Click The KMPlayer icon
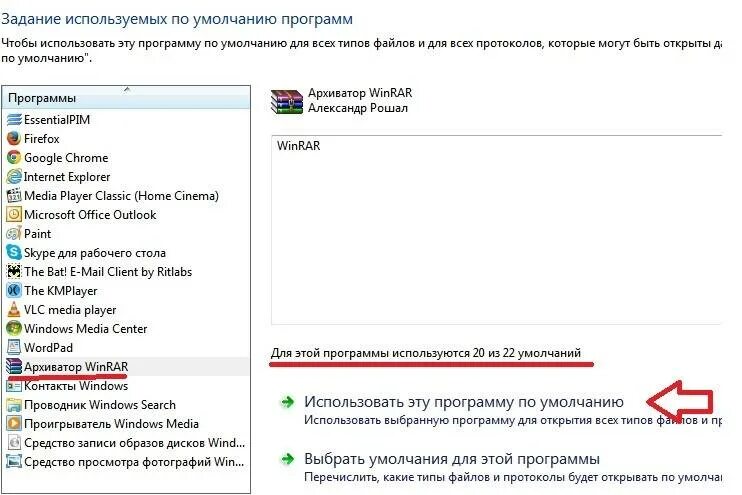 click(x=14, y=291)
